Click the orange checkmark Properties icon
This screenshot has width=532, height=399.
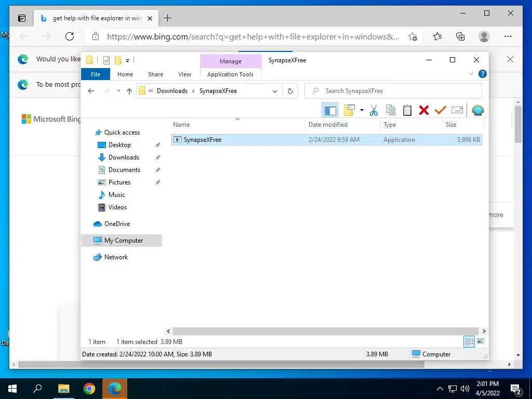[x=441, y=110]
